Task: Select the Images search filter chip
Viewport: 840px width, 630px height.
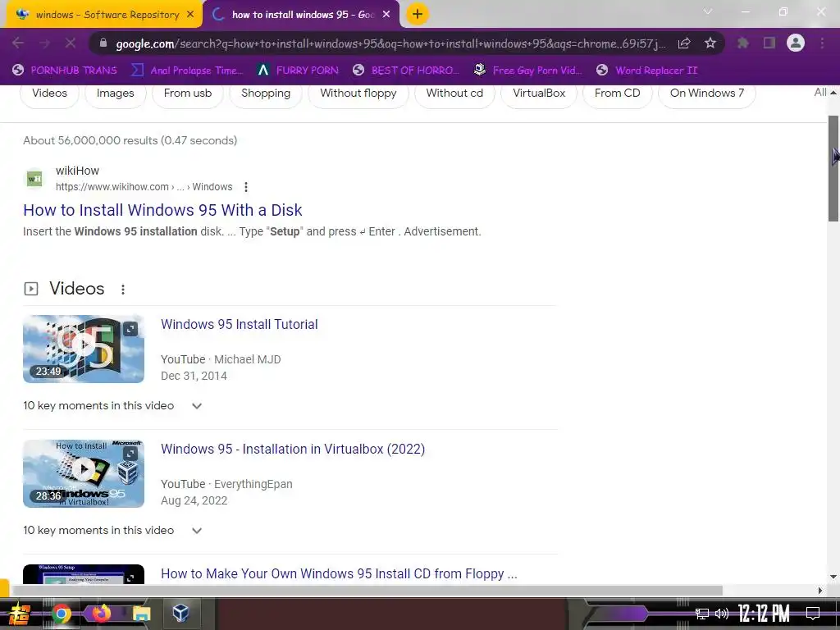Action: click(115, 94)
